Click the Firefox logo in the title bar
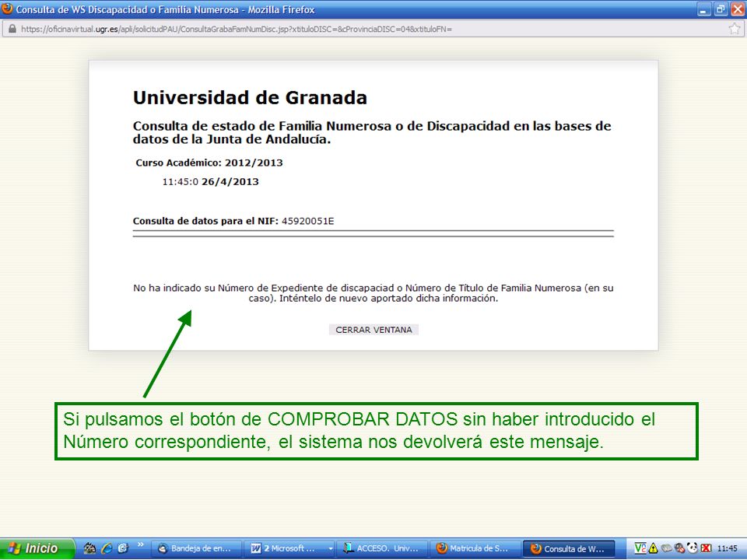The image size is (747, 560). click(7, 9)
